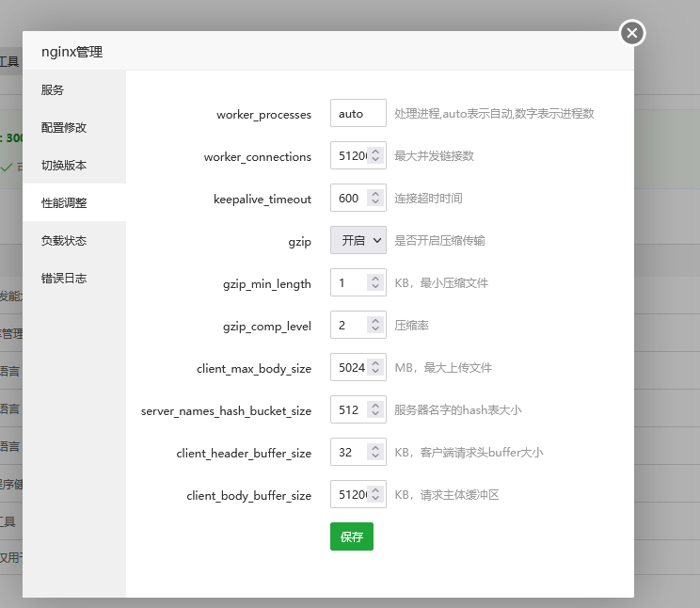Click the MB，最大上传文件 description

click(x=443, y=368)
